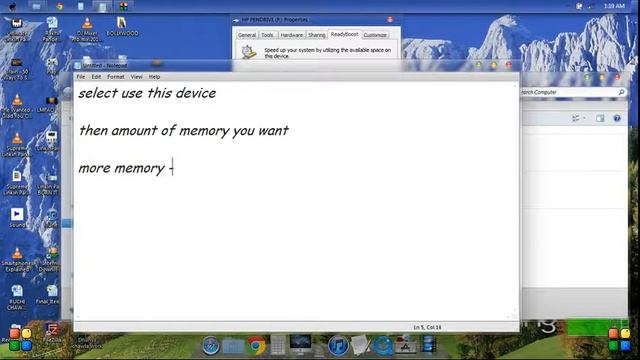Open the Edit menu in Notepad
The image size is (640, 360).
(96, 77)
